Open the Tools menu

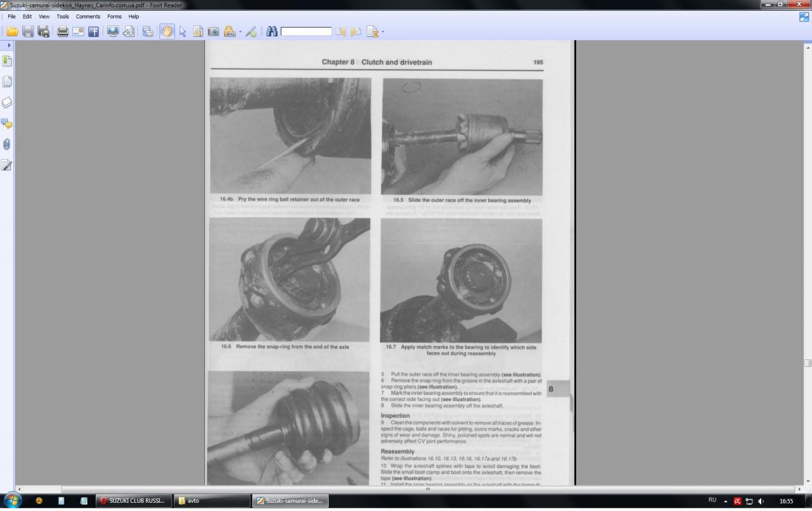[63, 17]
